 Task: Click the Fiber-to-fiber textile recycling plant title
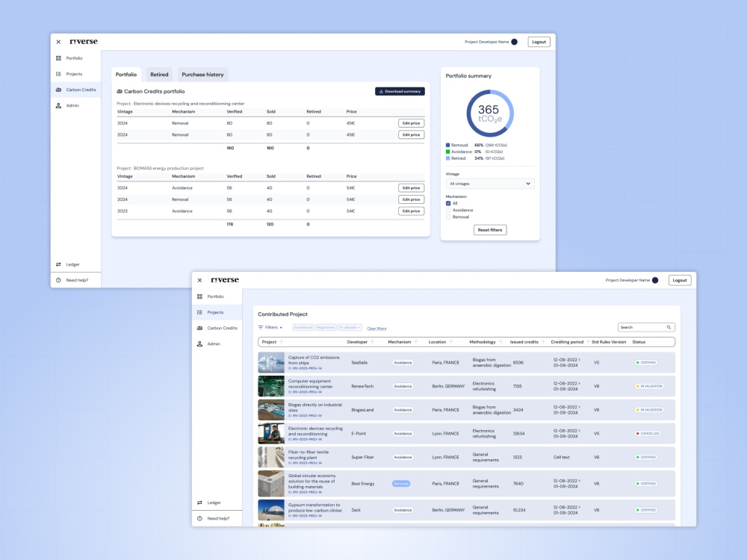tap(309, 455)
